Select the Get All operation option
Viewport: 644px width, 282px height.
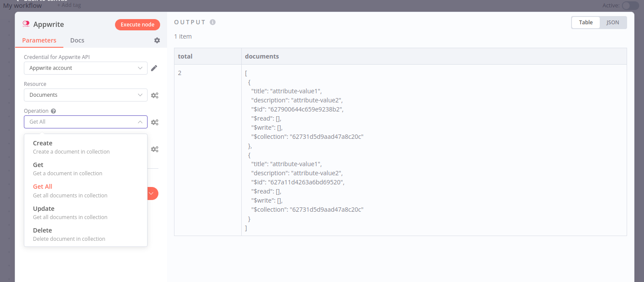pyautogui.click(x=86, y=191)
